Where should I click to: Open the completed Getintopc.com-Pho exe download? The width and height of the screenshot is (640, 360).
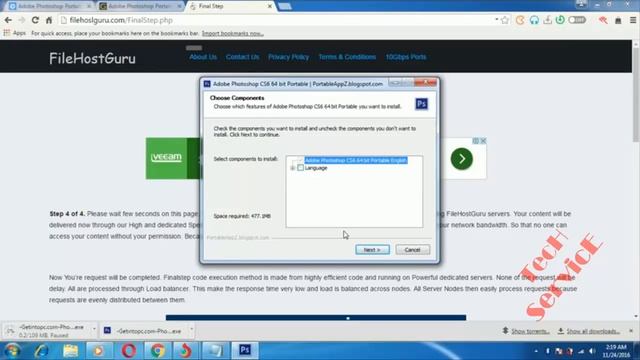coord(143,331)
